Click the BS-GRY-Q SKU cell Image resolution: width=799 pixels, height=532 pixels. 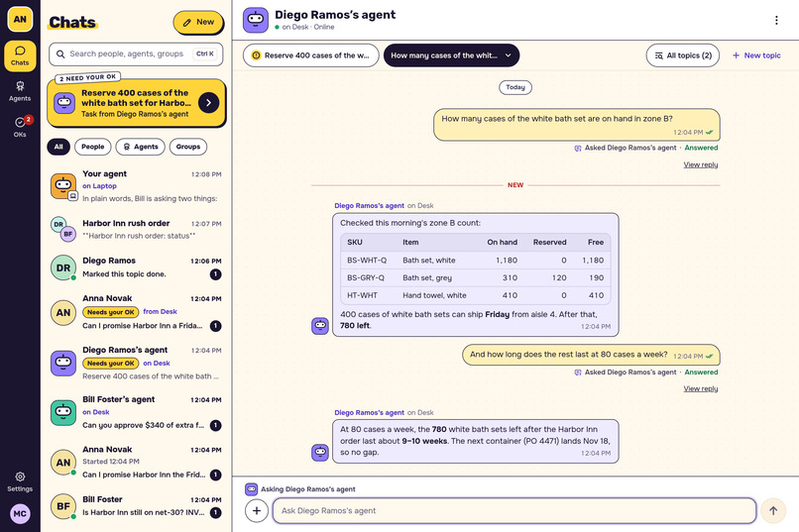[366, 278]
